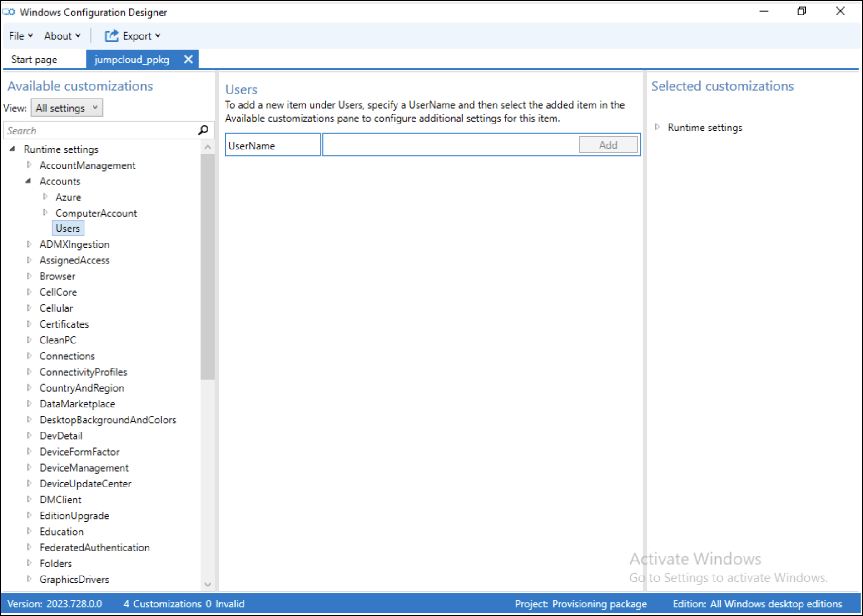
Task: Switch to the Start page tab
Action: (34, 60)
